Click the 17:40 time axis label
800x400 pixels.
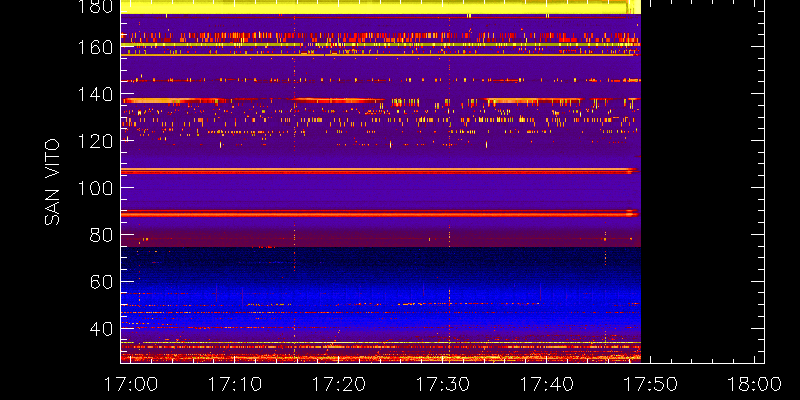546,384
